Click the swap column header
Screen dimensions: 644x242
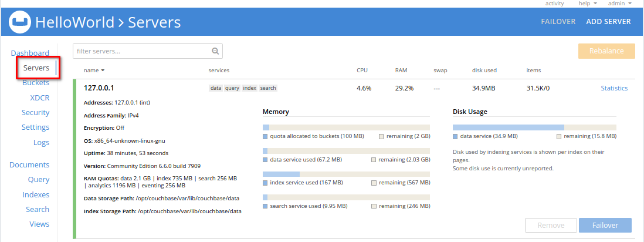440,70
